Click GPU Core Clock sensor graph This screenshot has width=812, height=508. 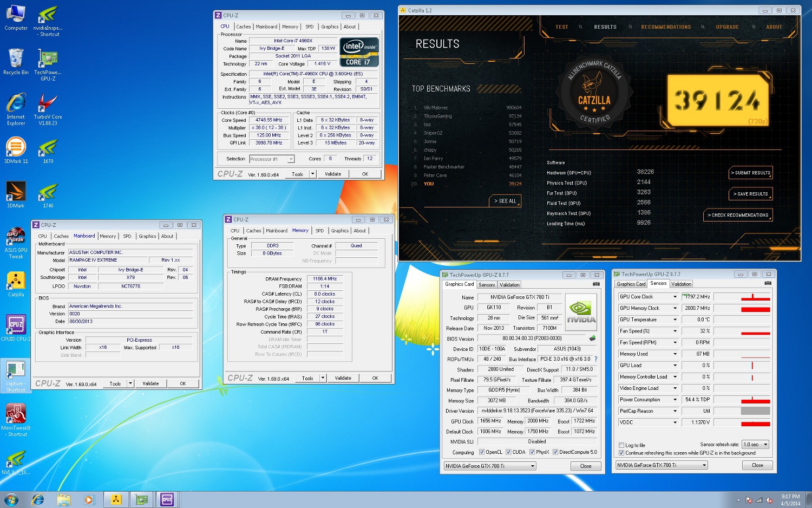click(x=742, y=297)
